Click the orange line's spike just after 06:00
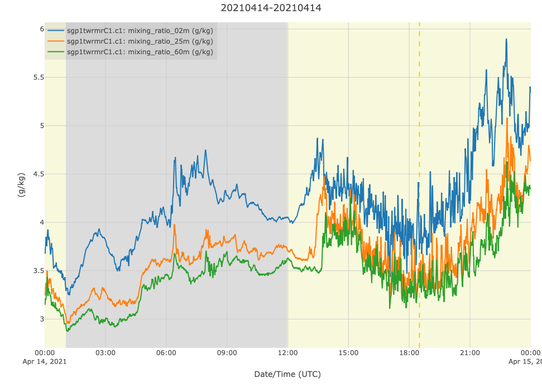 [175, 225]
